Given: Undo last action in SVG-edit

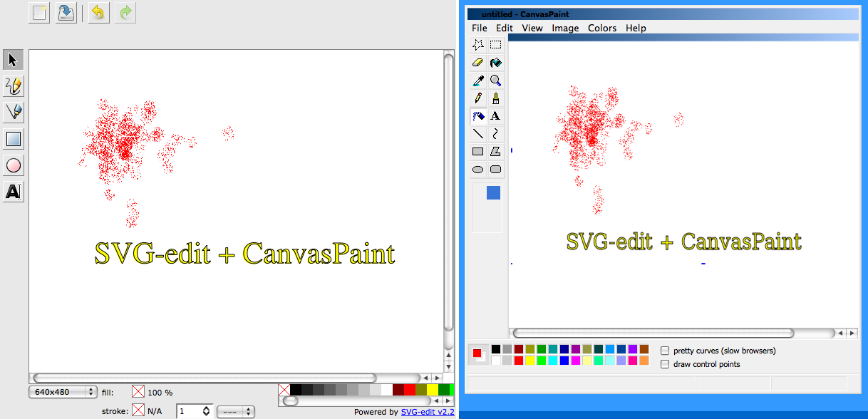Looking at the screenshot, I should pos(99,13).
